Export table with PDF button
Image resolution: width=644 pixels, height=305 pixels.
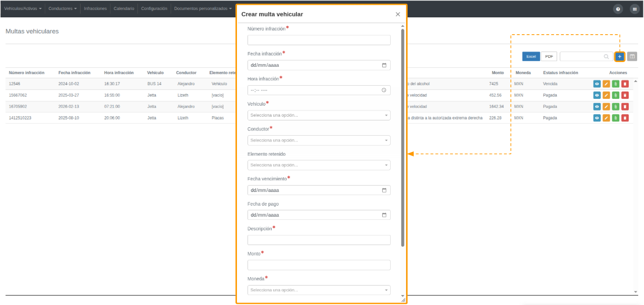549,56
